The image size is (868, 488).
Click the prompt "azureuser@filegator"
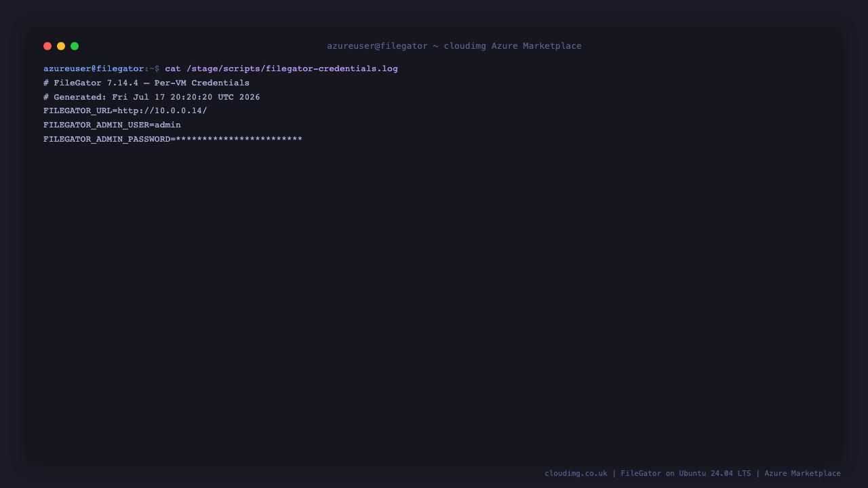(94, 68)
